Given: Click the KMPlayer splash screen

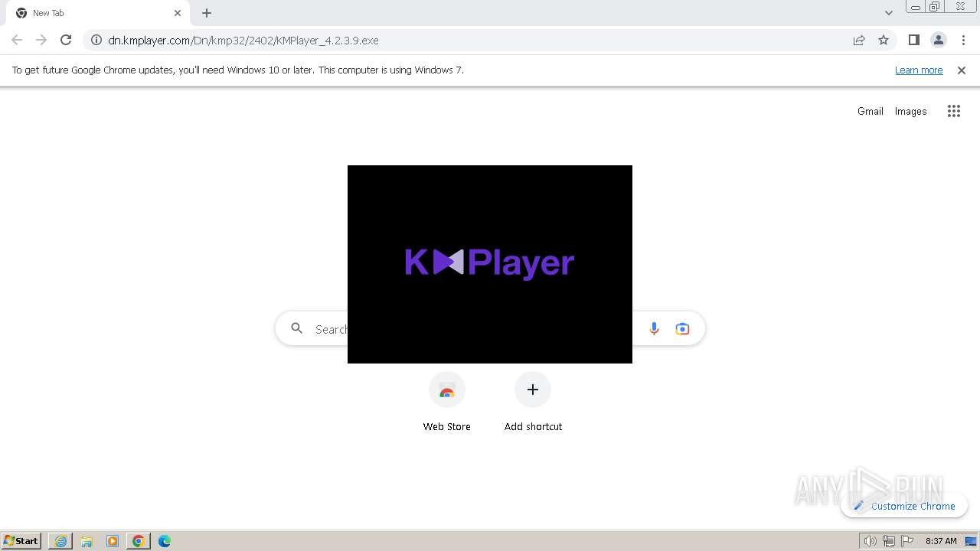Looking at the screenshot, I should 490,264.
